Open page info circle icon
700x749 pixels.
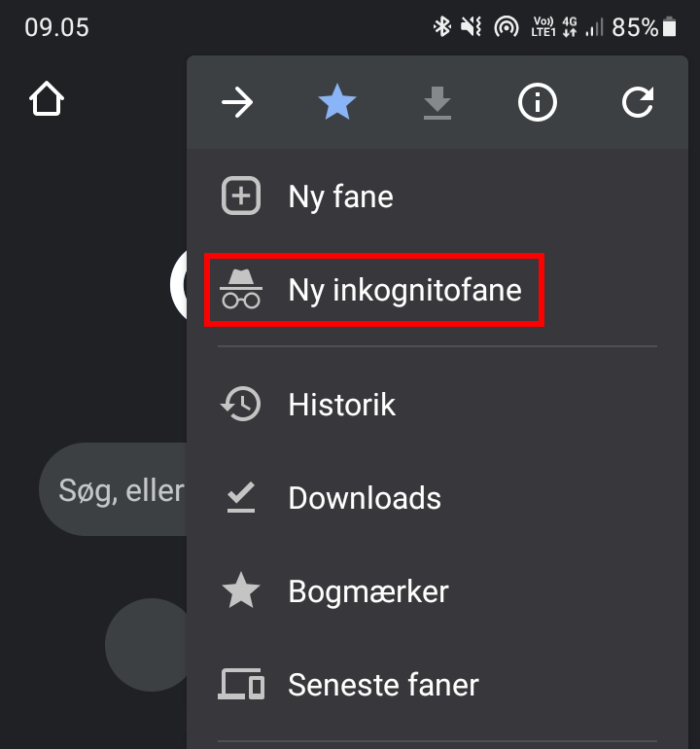[538, 102]
